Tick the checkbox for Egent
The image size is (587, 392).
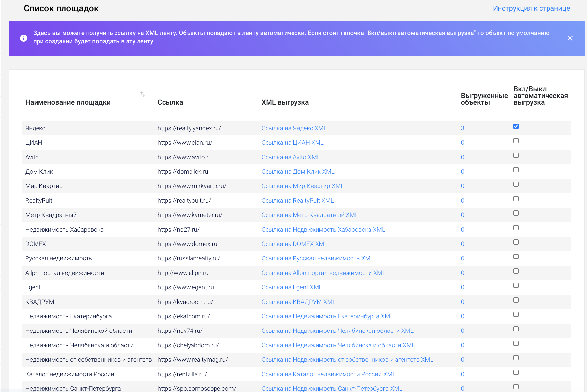[516, 285]
